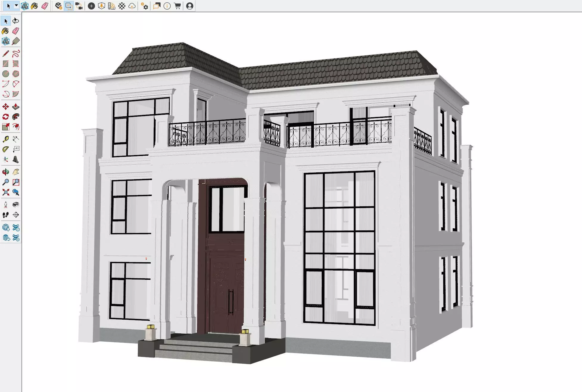The height and width of the screenshot is (392, 582).
Task: Click the checkered sphere icon
Action: [122, 6]
